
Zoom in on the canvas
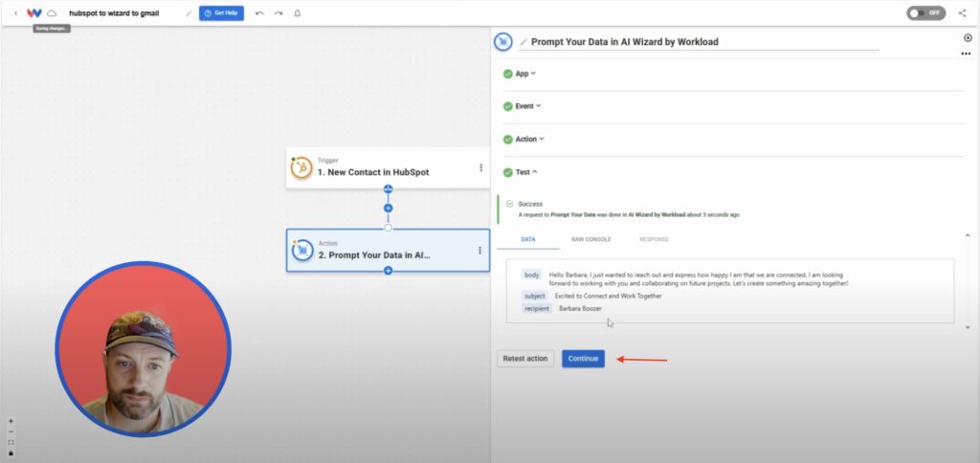11,421
